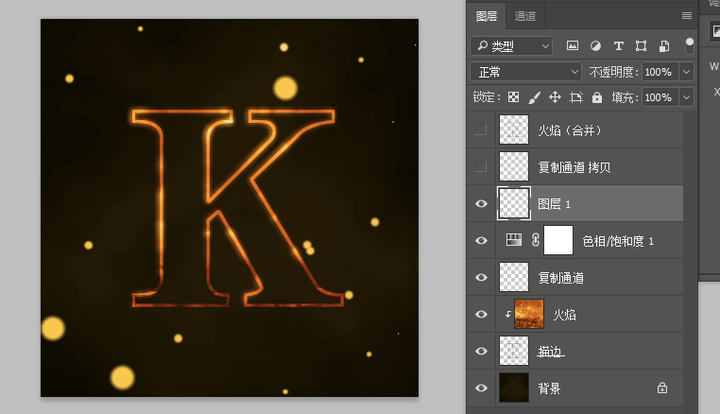Click lock all padlock icon

point(597,98)
